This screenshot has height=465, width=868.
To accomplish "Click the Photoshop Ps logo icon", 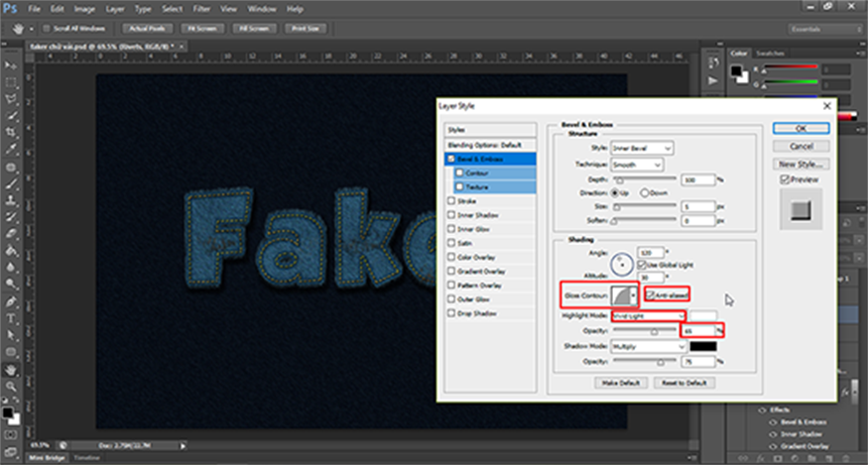I will pyautogui.click(x=10, y=8).
